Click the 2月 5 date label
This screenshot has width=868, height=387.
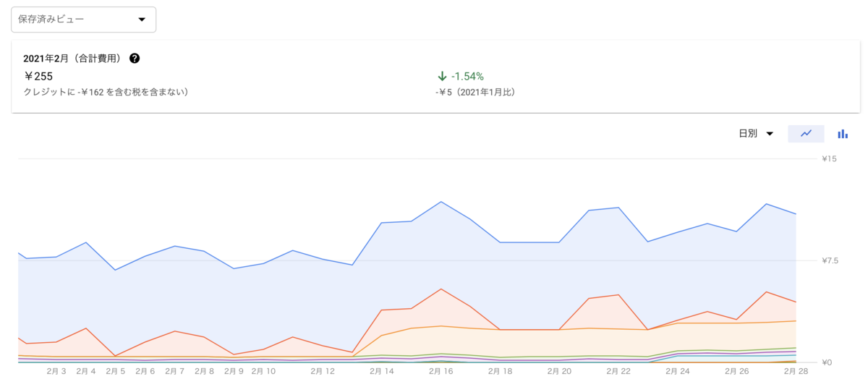[116, 371]
